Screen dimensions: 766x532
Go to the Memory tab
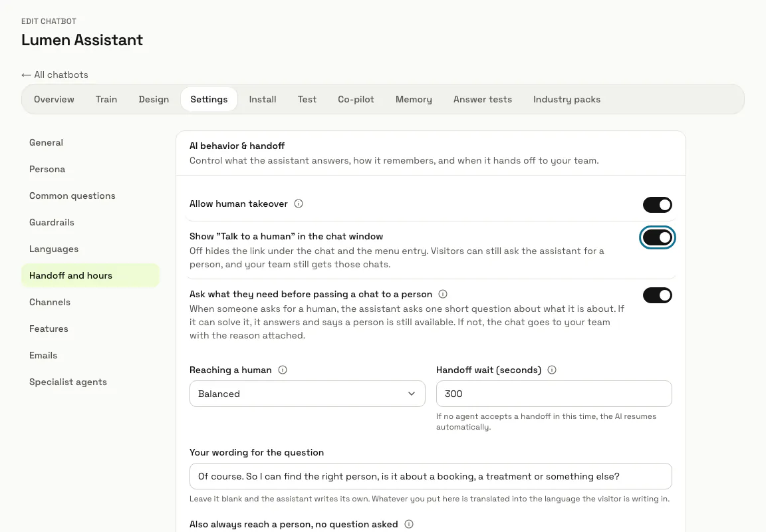point(414,99)
